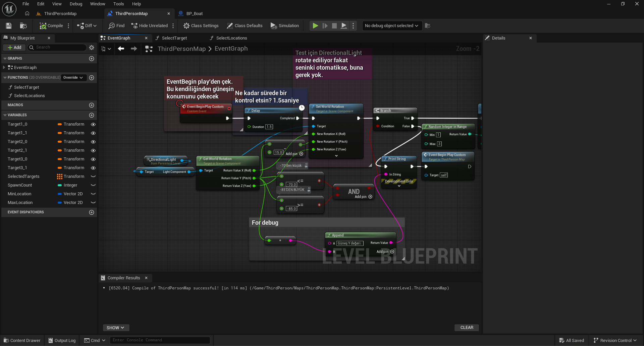Viewport: 644px width, 346px height.
Task: Open the Diff dropdown
Action: [x=87, y=26]
